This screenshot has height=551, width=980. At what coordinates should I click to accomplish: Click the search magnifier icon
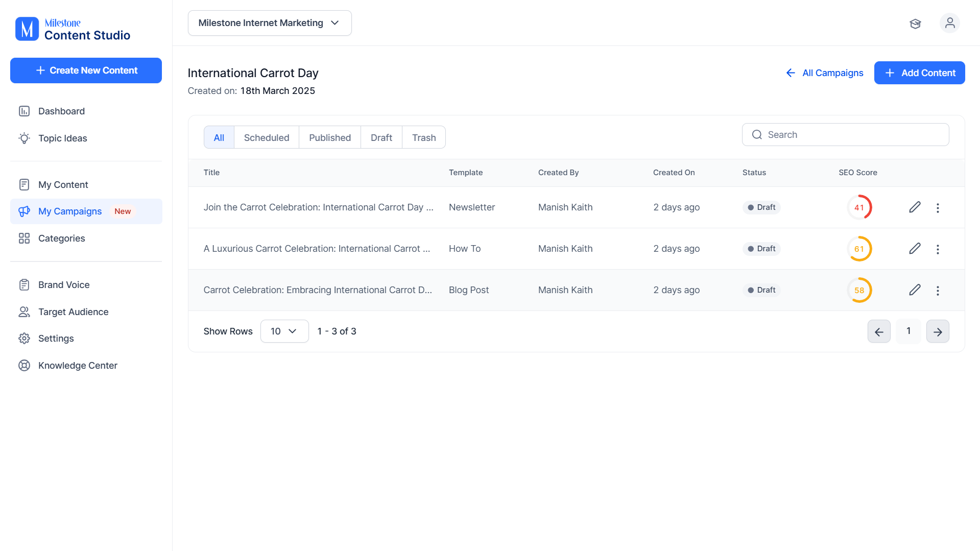pyautogui.click(x=757, y=135)
